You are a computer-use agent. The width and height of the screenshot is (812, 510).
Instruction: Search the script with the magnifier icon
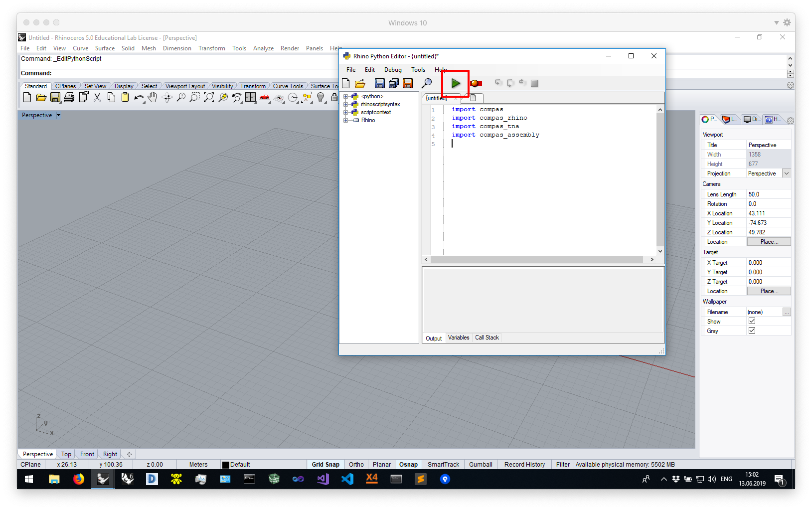[x=427, y=83]
